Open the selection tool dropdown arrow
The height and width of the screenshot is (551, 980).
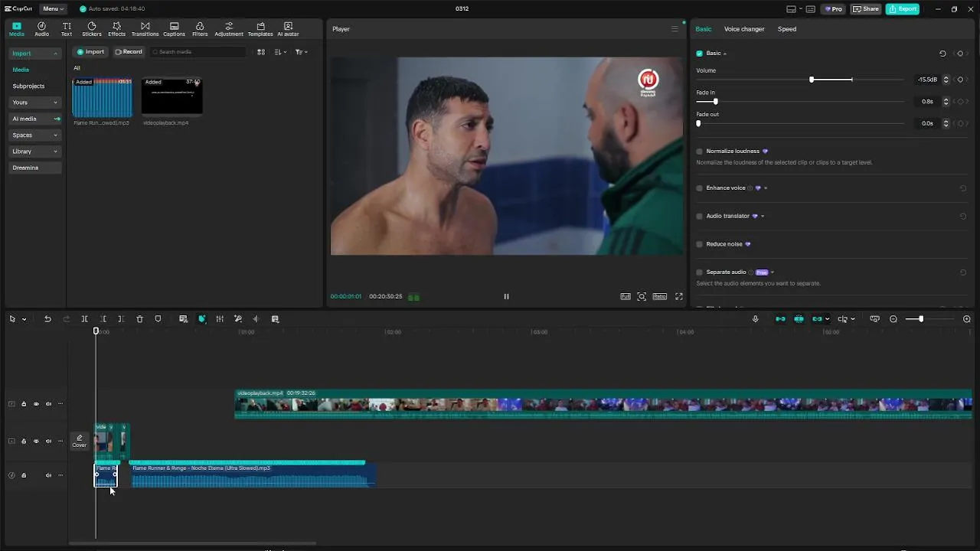[x=24, y=319]
